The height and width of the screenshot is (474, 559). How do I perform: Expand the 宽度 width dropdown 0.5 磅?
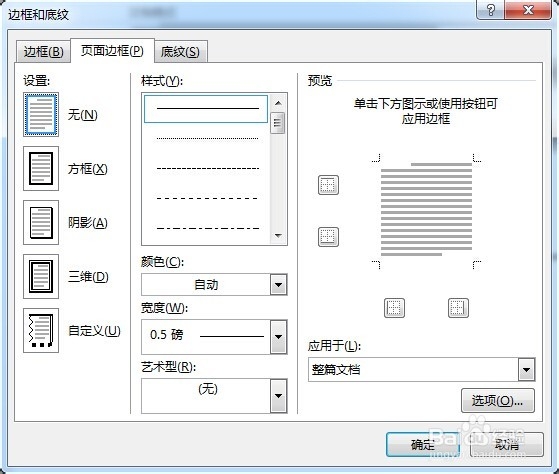click(214, 336)
